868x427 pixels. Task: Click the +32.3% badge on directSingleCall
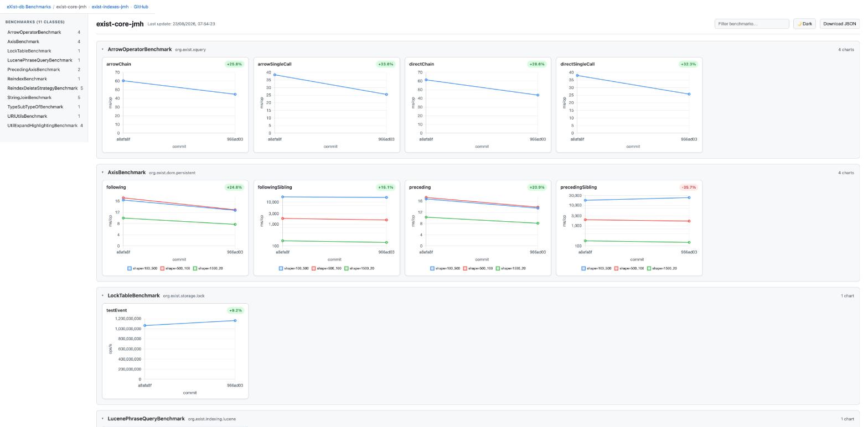pos(688,64)
